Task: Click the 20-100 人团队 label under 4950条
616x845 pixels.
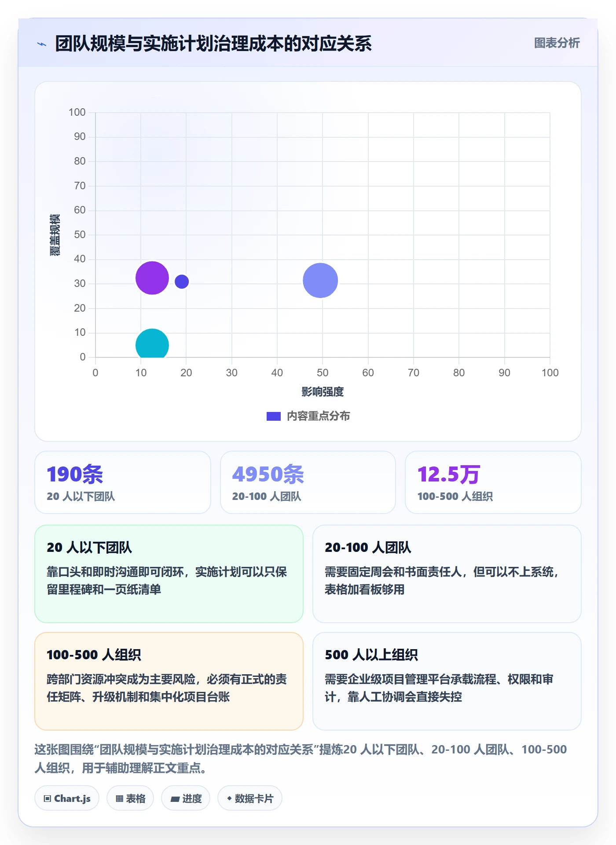Action: click(267, 496)
